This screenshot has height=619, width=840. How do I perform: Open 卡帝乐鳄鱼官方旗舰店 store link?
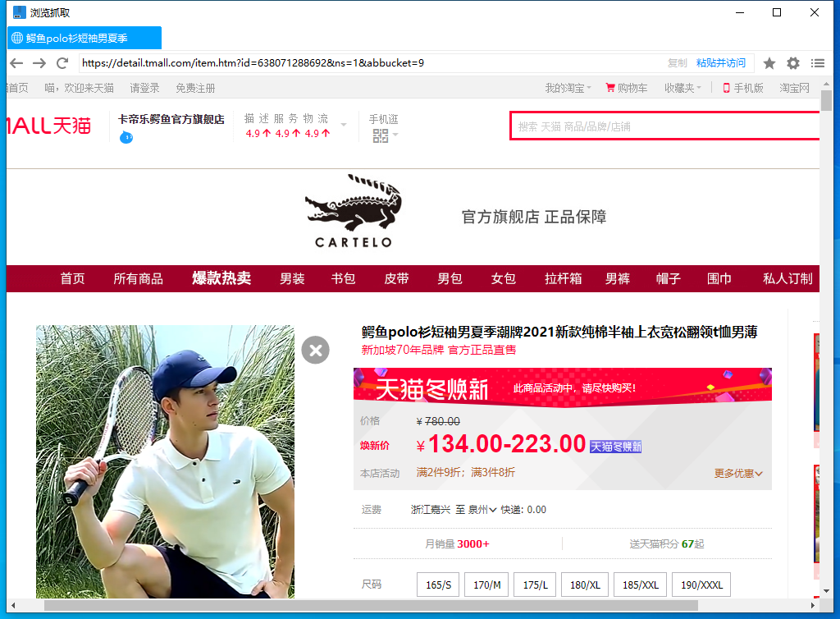[x=171, y=119]
